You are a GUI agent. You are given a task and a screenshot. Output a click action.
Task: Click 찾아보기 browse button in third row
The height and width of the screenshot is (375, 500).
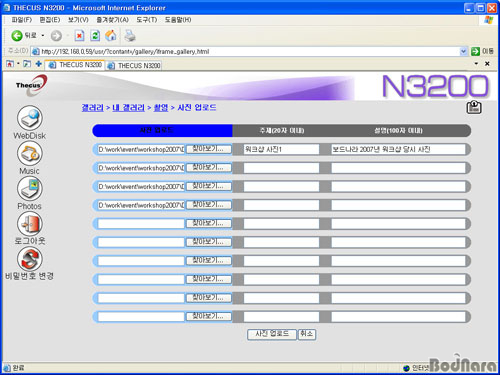click(x=208, y=186)
